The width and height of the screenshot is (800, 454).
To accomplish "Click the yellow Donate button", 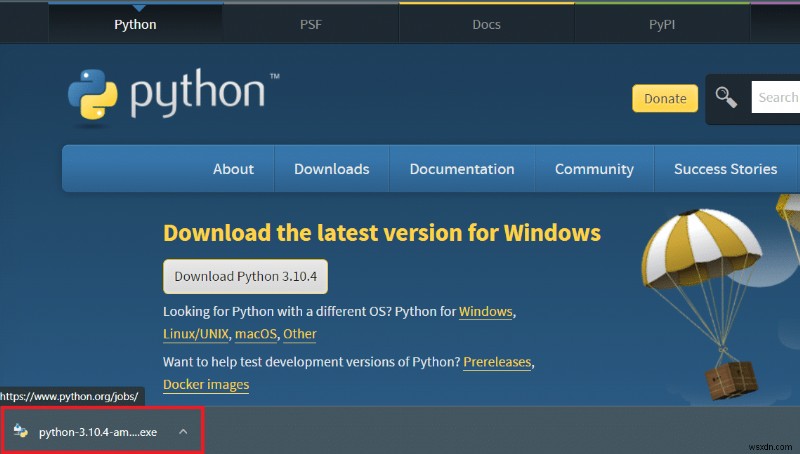I will click(665, 98).
